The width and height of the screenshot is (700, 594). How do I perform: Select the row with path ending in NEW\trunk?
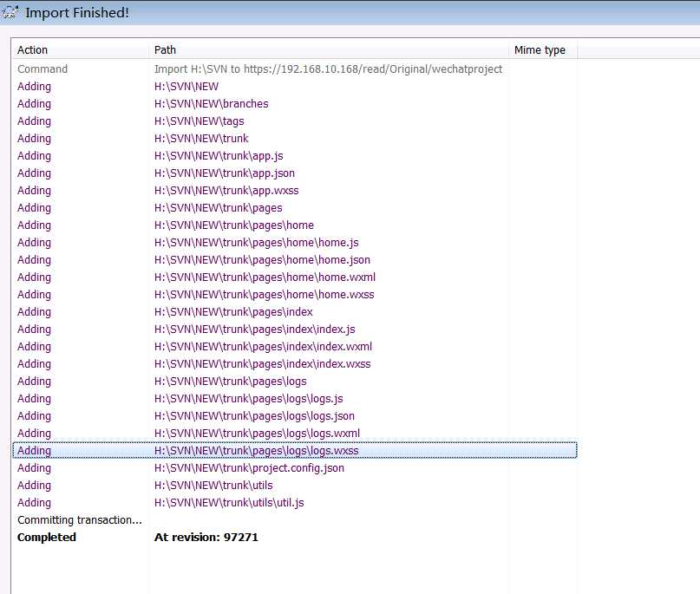click(x=295, y=139)
